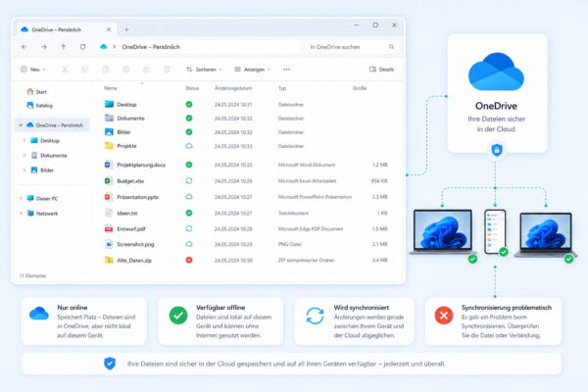Screen dimensions: 588x392
Task: Open the three-dot more options menu
Action: (286, 70)
